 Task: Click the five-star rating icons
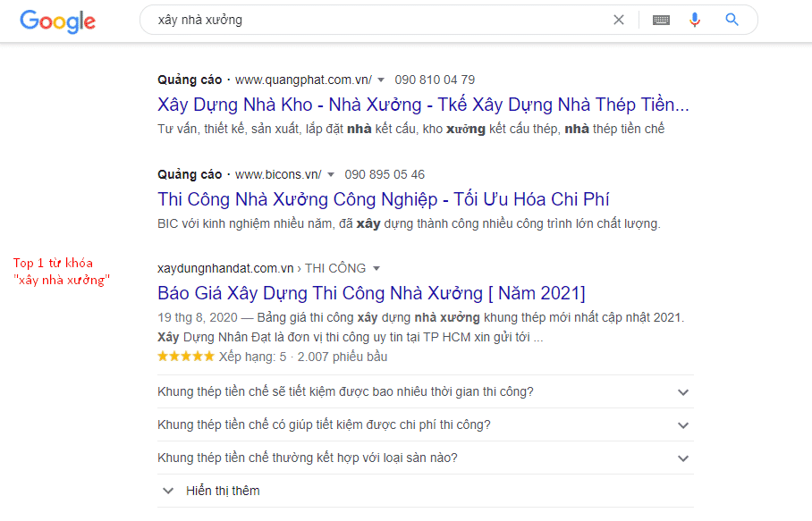coord(186,357)
